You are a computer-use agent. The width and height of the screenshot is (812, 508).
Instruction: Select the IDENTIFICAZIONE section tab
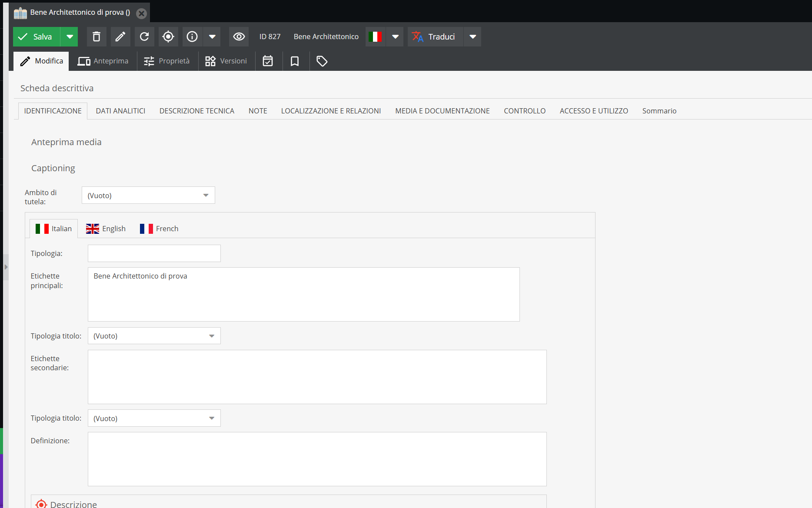(x=53, y=111)
